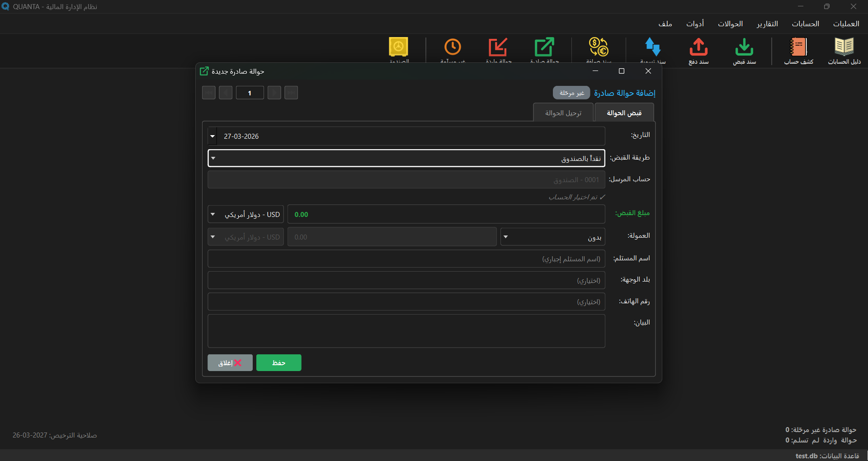Open the outgoing transfer green arrow icon
The height and width of the screenshot is (461, 868).
pos(544,47)
